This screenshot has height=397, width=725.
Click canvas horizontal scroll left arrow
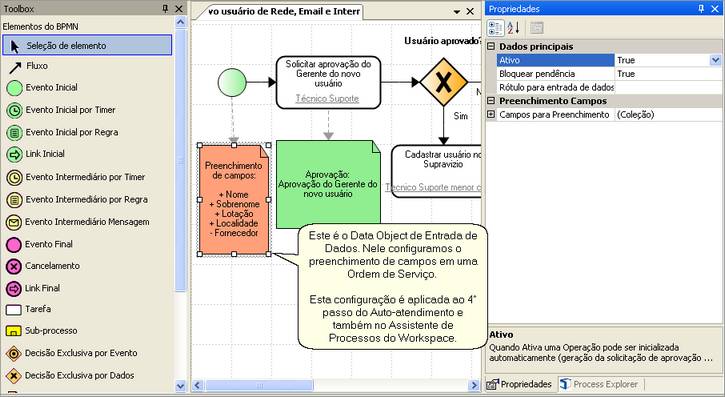[x=198, y=385]
